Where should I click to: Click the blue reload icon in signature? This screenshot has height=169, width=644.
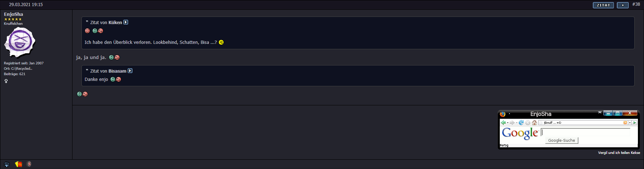click(521, 123)
